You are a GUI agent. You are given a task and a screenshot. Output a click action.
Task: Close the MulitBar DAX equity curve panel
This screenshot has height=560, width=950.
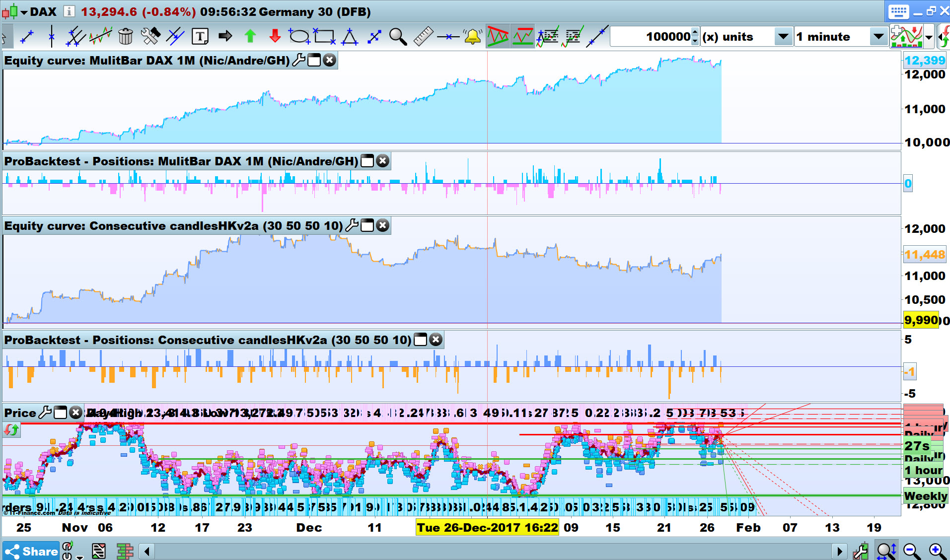pos(329,61)
